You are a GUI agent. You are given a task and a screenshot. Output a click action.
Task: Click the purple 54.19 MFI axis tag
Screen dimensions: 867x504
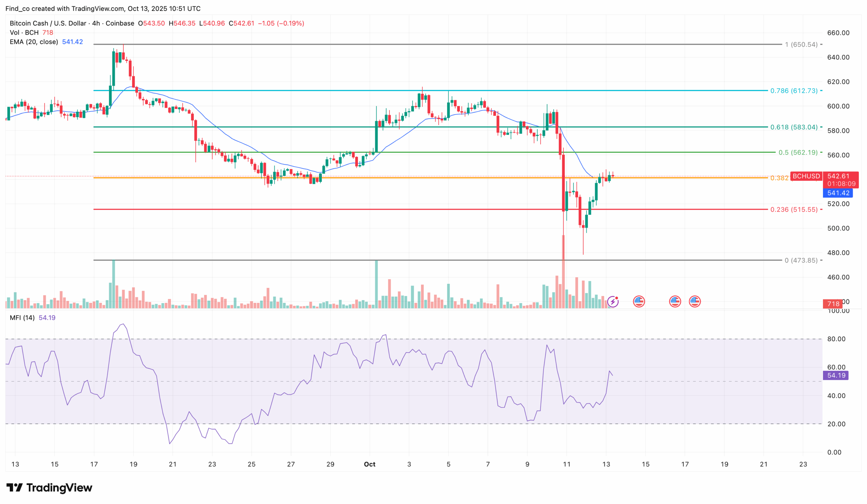tap(836, 375)
